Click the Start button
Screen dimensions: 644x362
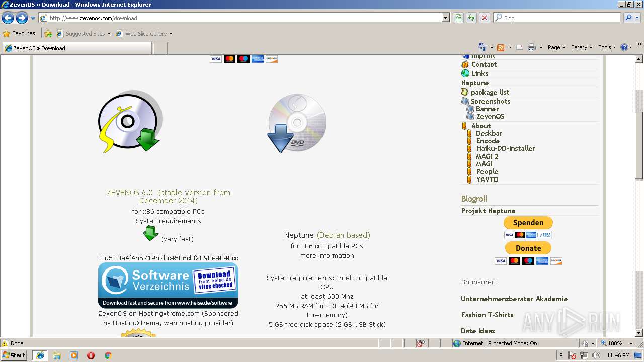point(14,355)
